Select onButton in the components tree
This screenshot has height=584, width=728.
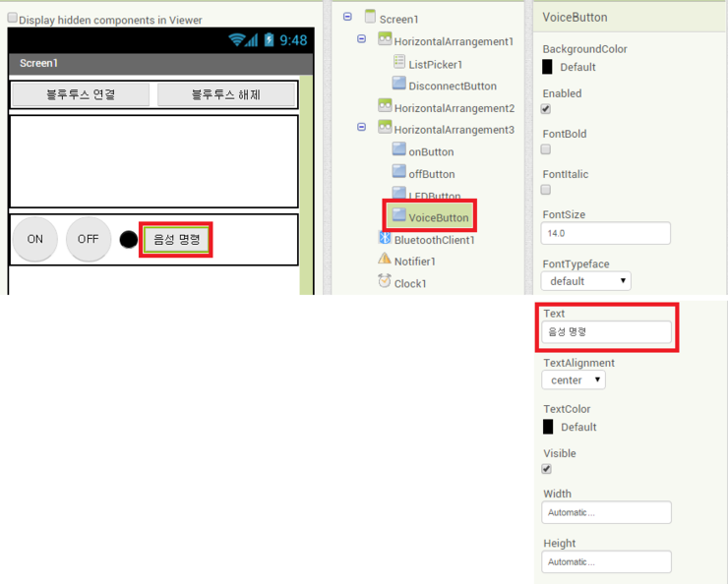point(431,151)
